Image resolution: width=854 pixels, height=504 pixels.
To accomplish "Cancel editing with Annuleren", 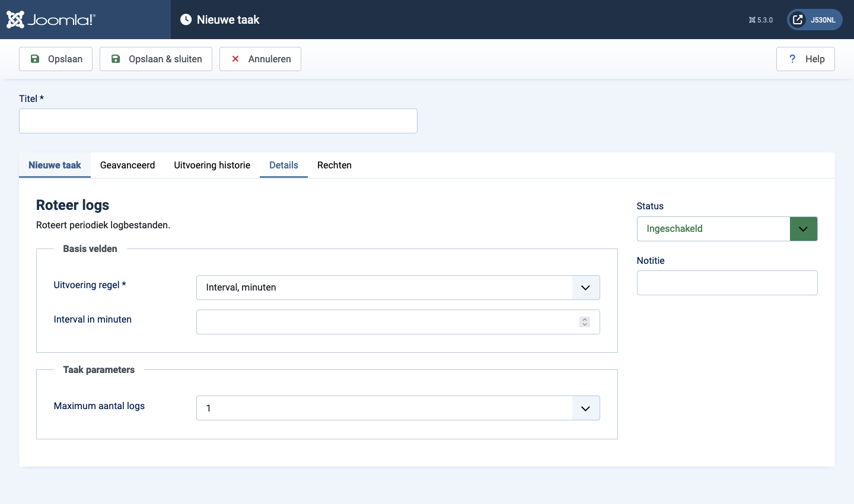I will tap(260, 59).
